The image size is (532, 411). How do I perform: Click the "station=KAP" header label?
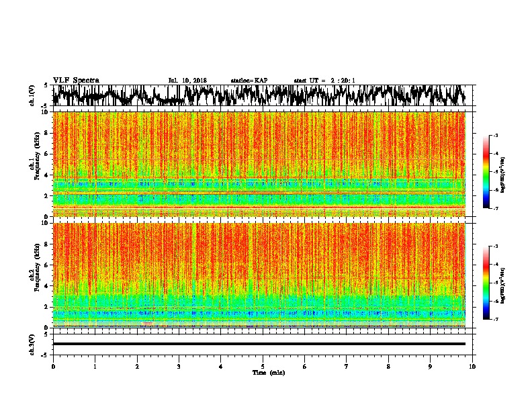click(249, 81)
